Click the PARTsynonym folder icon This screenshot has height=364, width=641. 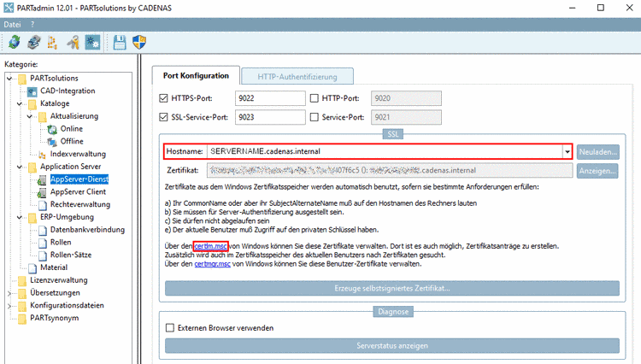pos(22,319)
